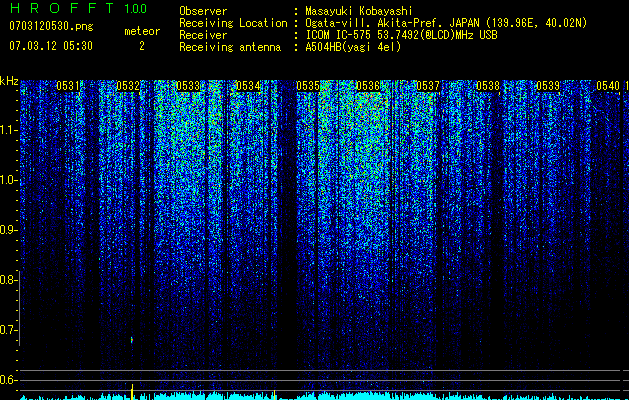Click the 0537 time marker
The image size is (629, 400).
(428, 86)
